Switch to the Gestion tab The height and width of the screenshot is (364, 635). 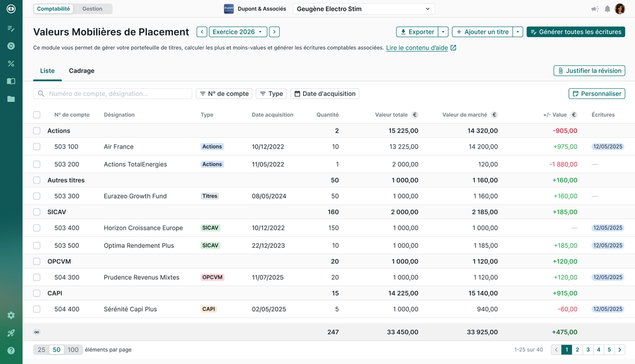pos(92,8)
